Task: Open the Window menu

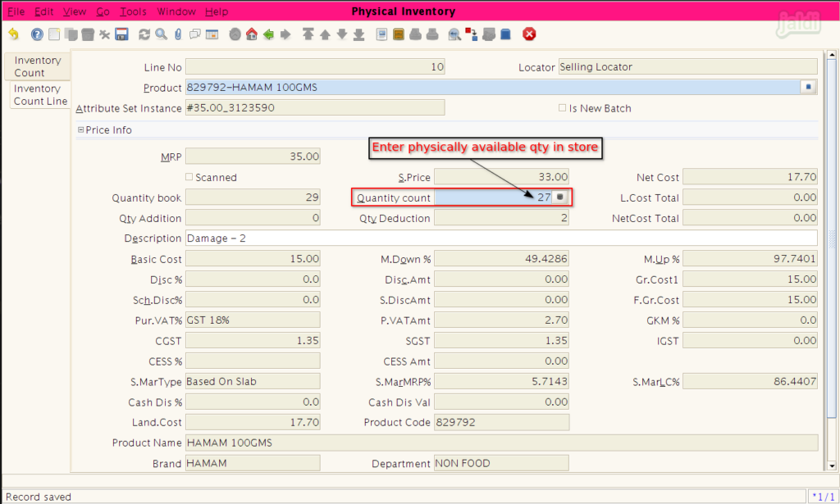Action: click(176, 11)
